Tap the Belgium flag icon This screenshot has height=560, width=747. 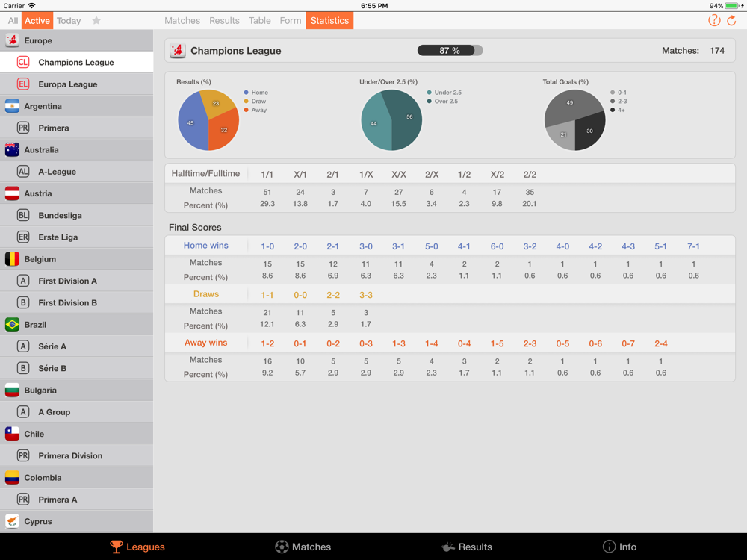click(x=13, y=259)
